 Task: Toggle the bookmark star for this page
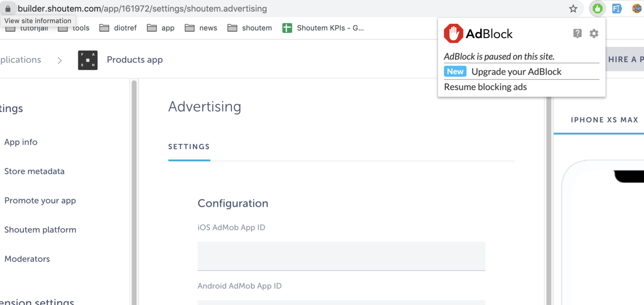coord(573,8)
